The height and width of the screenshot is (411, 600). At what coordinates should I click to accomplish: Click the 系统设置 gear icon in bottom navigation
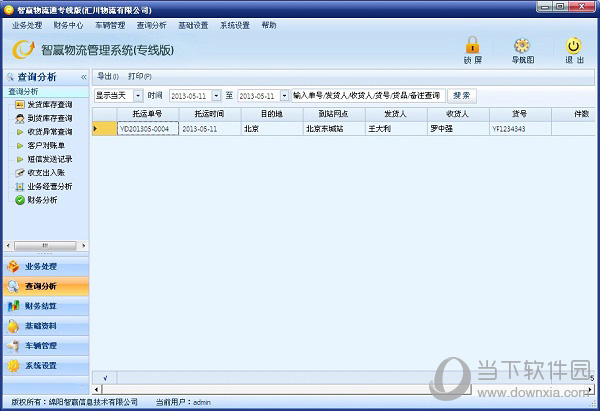[x=13, y=366]
